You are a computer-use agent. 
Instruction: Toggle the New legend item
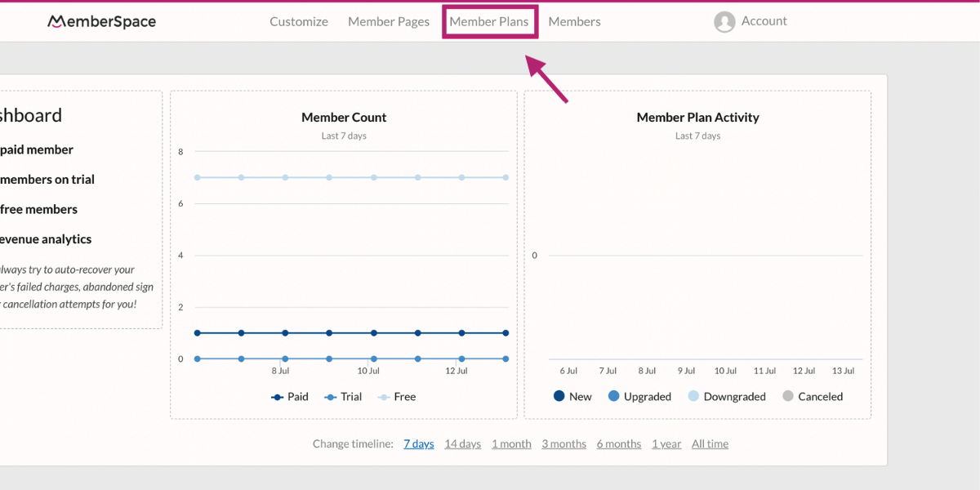point(572,397)
